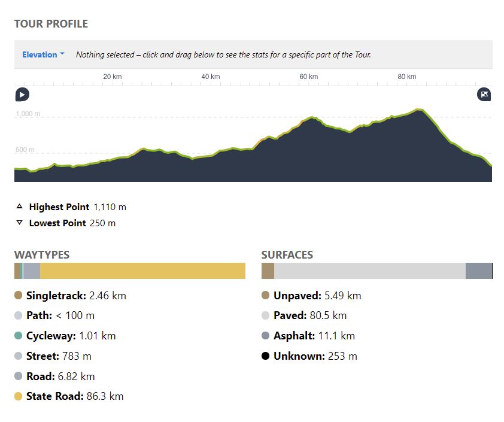Click the 20 km ruler mark
The image size is (504, 422).
[x=113, y=77]
